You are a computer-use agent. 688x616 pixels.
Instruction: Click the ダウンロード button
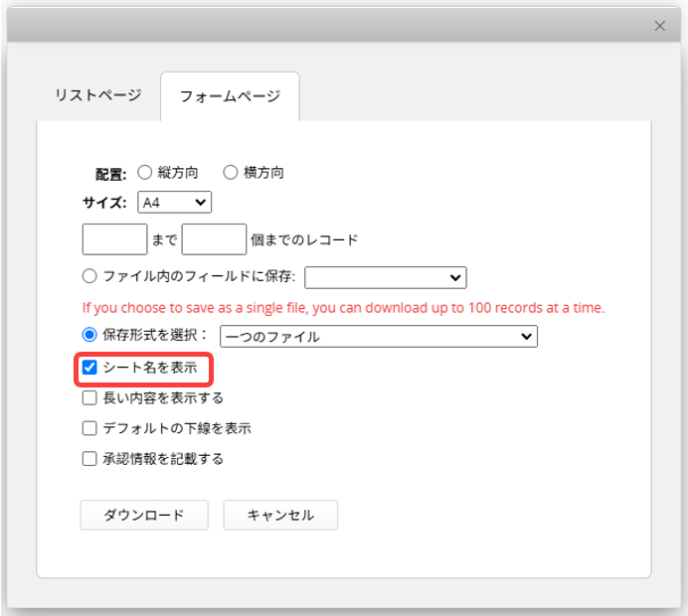coord(144,516)
